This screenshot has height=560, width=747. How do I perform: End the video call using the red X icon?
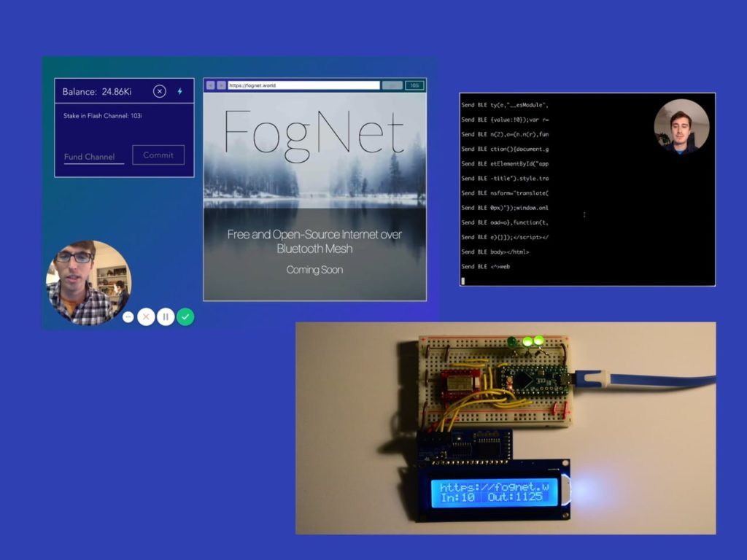click(147, 316)
